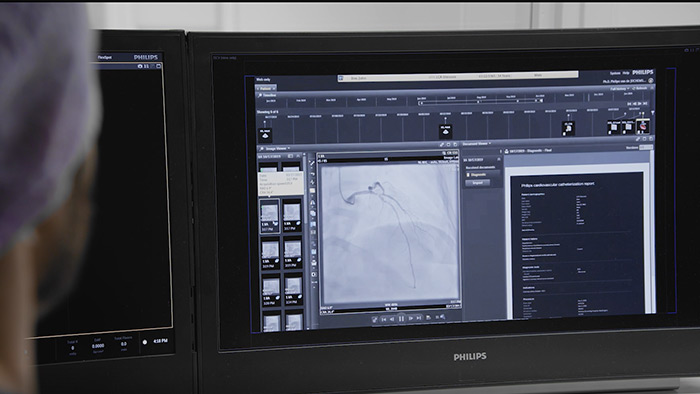The image size is (700, 394).
Task: Click the bottom round icon in the vertical image toolbar
Action: coord(314,274)
